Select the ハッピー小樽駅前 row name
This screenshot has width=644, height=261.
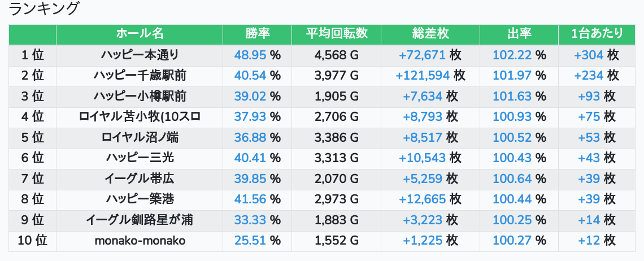tap(140, 96)
